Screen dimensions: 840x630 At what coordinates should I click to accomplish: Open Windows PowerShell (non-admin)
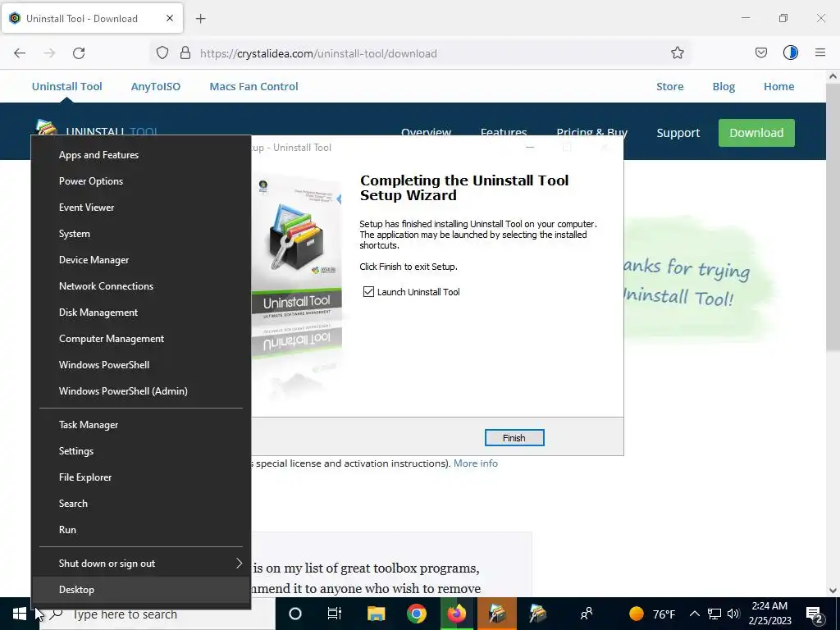141,365
